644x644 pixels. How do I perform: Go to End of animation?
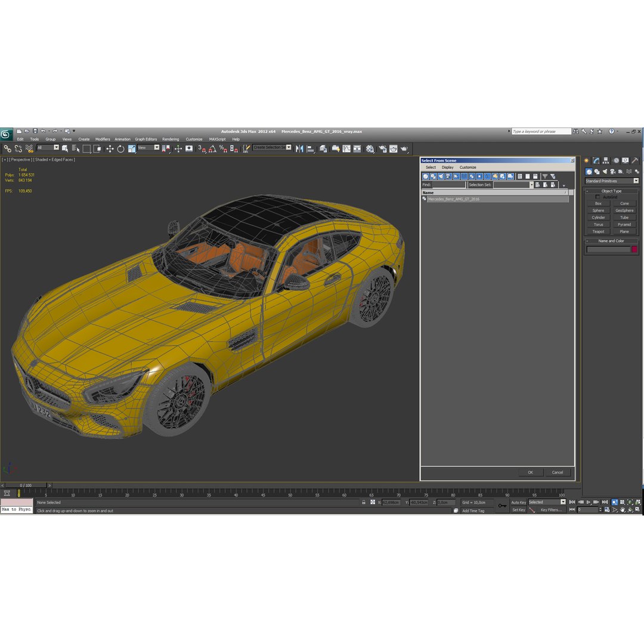pyautogui.click(x=605, y=502)
